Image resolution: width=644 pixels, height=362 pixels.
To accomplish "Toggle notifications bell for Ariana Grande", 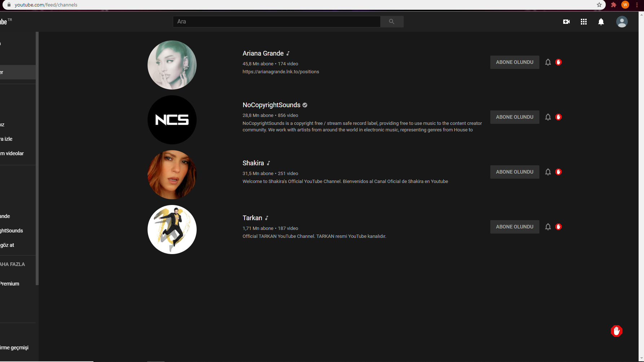I will point(548,62).
